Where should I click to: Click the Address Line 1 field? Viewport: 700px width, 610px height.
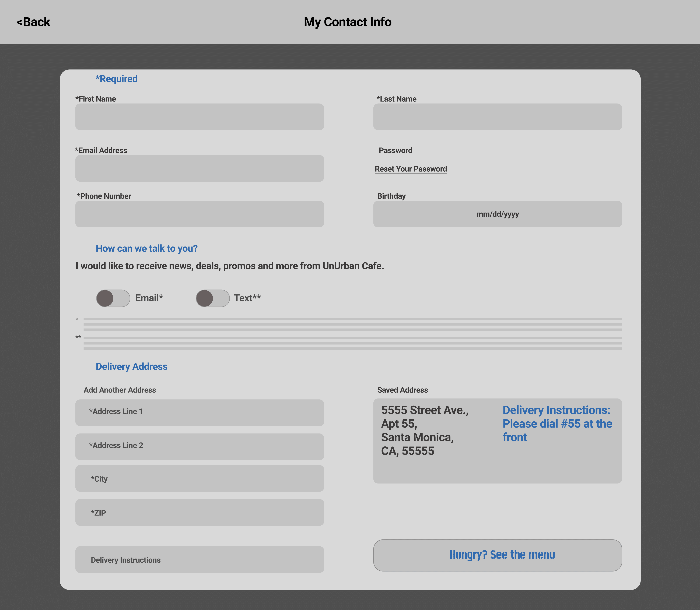[199, 412]
